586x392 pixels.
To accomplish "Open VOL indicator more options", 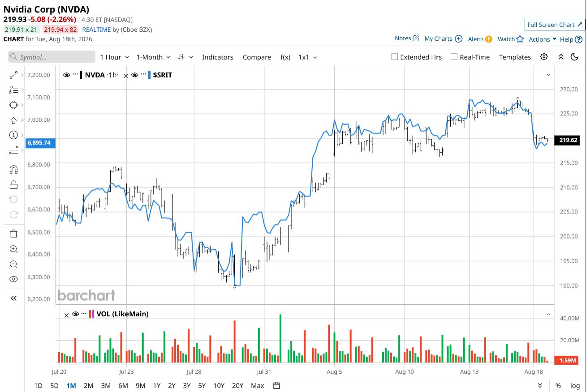I will [x=84, y=313].
